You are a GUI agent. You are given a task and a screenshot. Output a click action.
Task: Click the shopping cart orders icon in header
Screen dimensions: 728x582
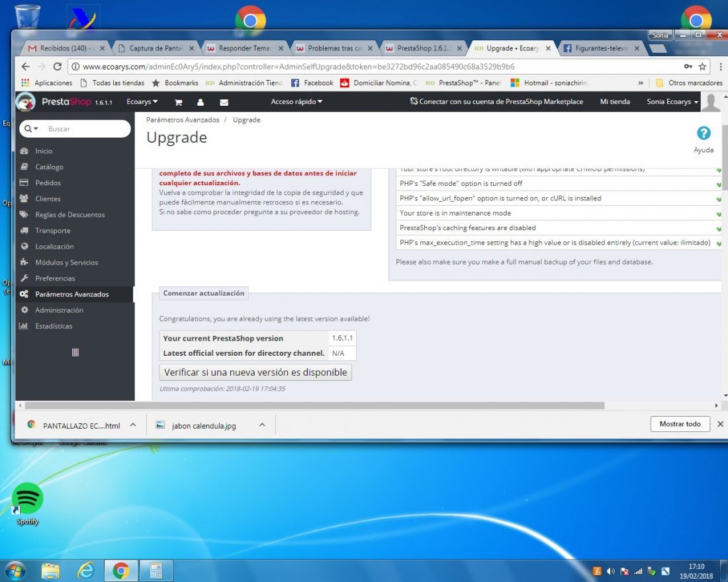tap(178, 102)
